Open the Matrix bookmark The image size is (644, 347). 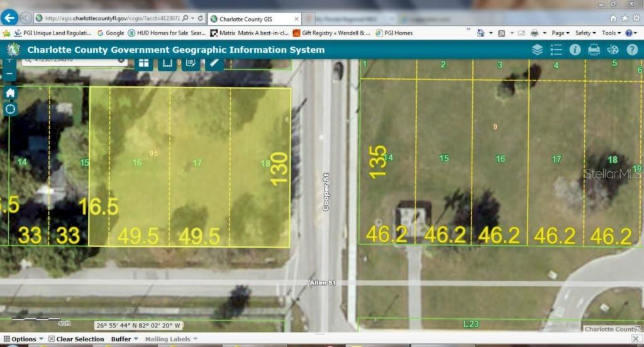point(249,33)
